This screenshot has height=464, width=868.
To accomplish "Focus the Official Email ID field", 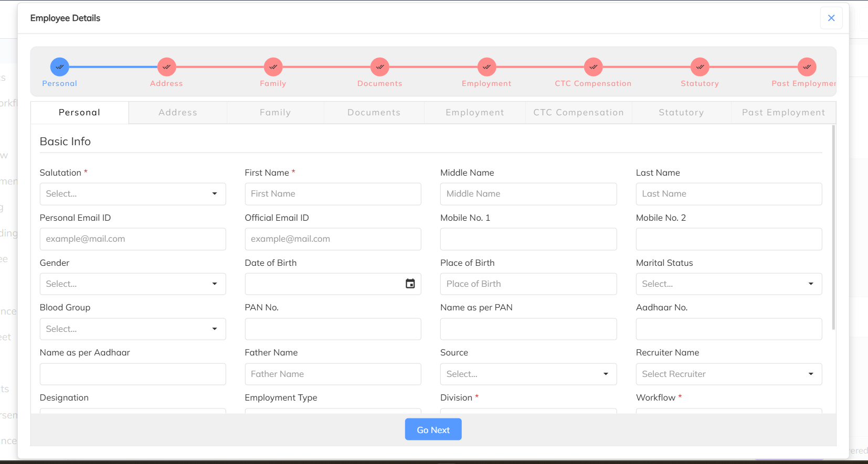I will click(x=333, y=239).
